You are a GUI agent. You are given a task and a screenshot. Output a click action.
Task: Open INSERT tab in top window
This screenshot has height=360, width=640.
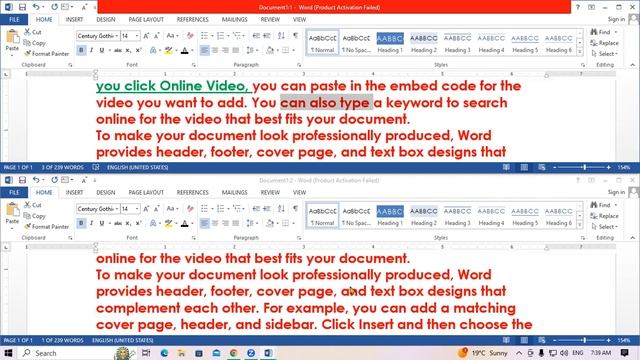click(74, 20)
